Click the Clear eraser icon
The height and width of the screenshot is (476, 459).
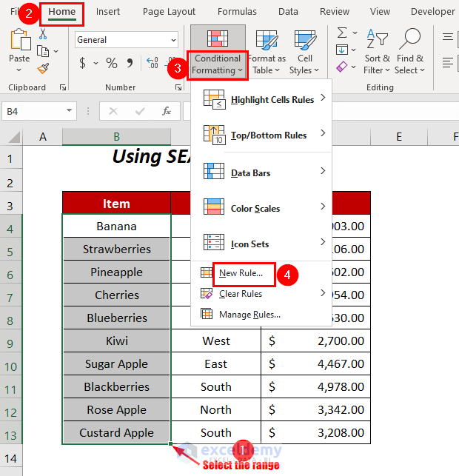click(x=342, y=67)
